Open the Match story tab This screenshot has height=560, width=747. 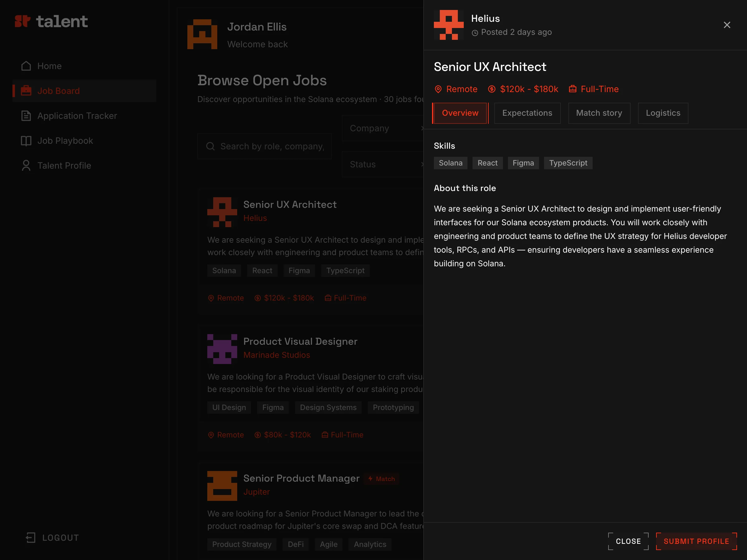tap(599, 113)
